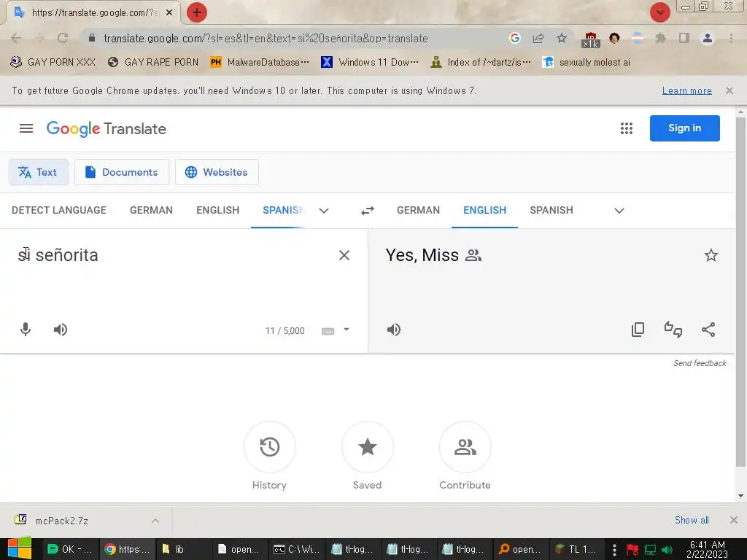Open the Chrome profile avatar

(708, 38)
